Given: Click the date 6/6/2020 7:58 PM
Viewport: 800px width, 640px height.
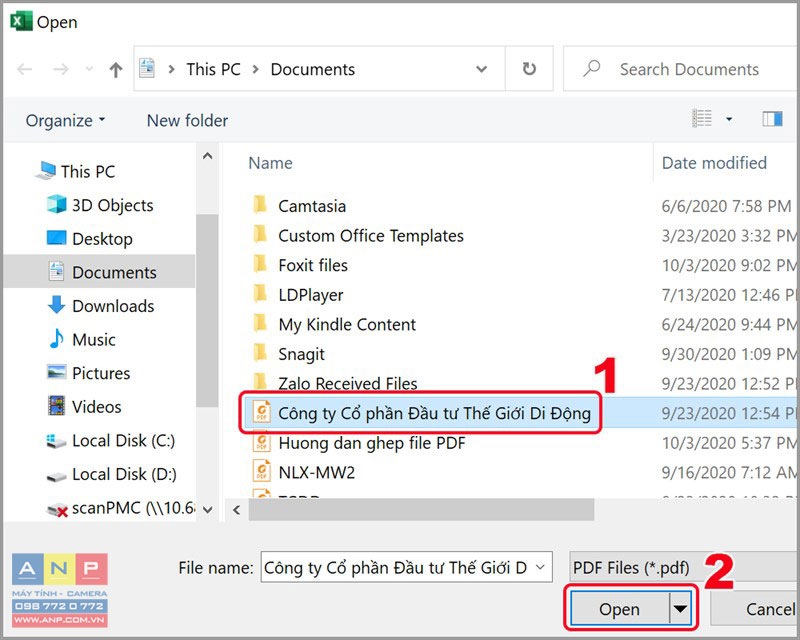Looking at the screenshot, I should 726,206.
